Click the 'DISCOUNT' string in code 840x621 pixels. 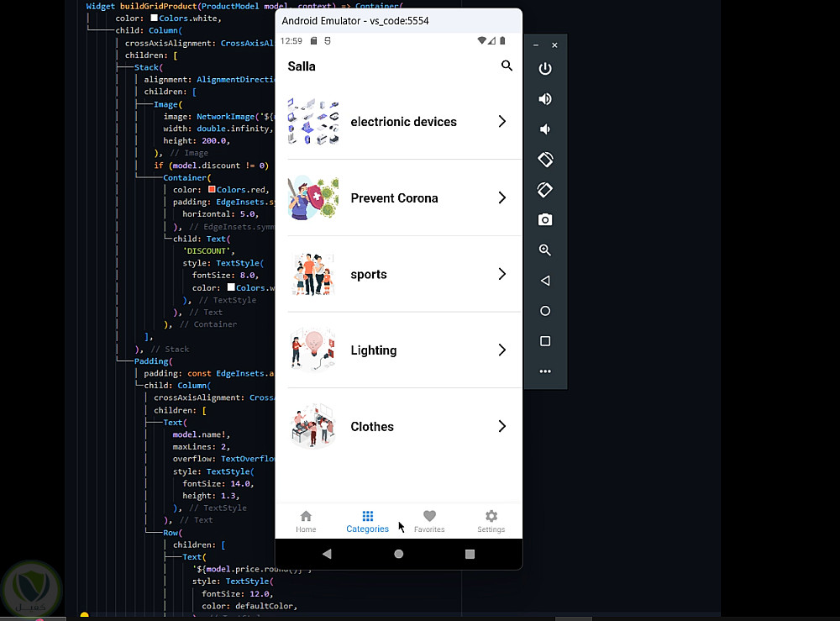[x=209, y=250]
